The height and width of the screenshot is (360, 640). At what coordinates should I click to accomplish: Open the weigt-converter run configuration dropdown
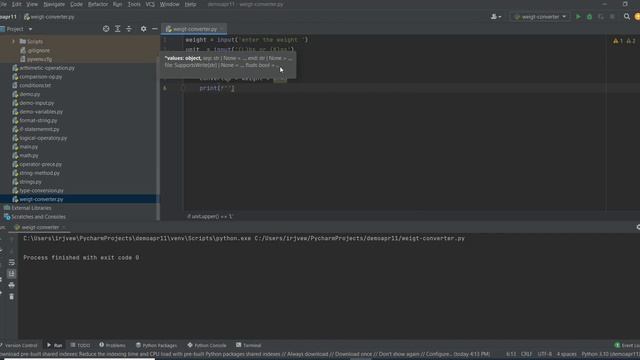tap(540, 17)
